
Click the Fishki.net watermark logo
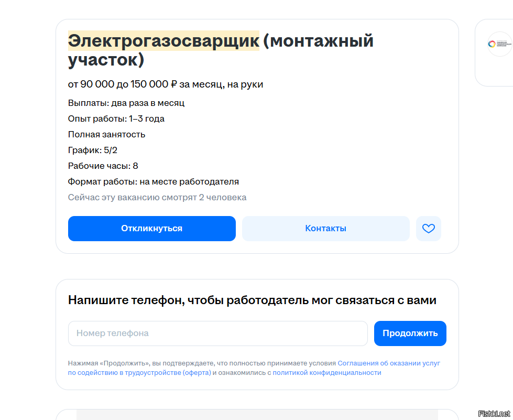click(x=494, y=414)
